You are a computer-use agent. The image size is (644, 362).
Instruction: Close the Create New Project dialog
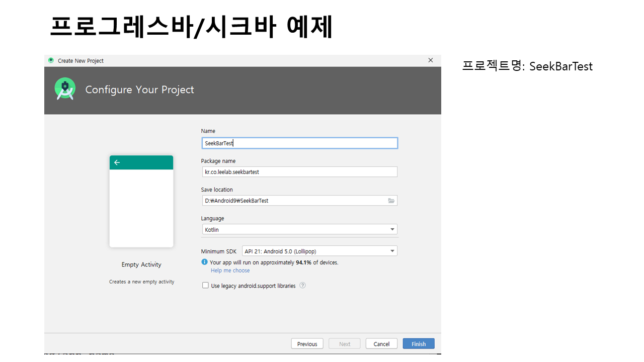click(x=430, y=60)
